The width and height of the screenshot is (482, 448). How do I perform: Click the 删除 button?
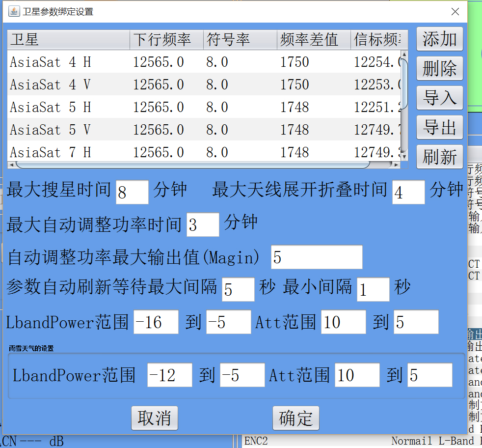point(440,68)
